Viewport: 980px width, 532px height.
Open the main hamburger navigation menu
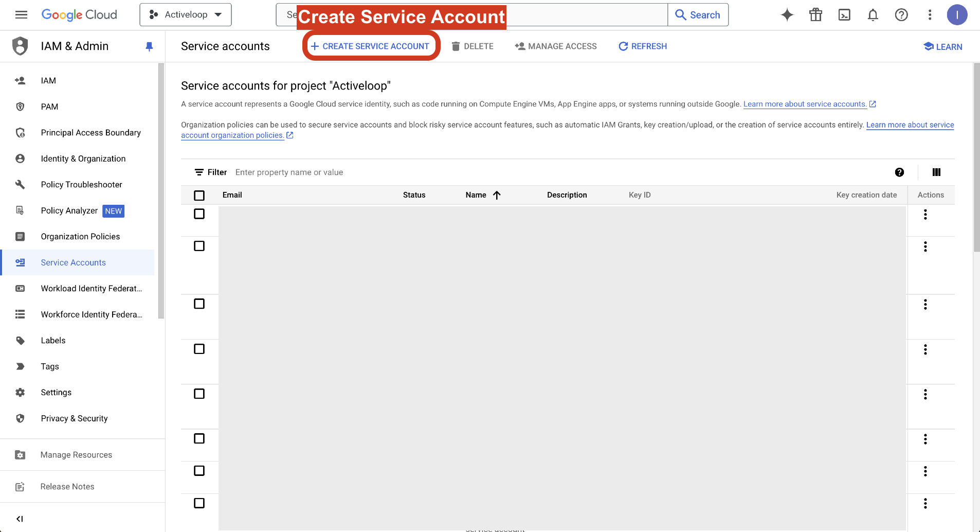coord(21,15)
